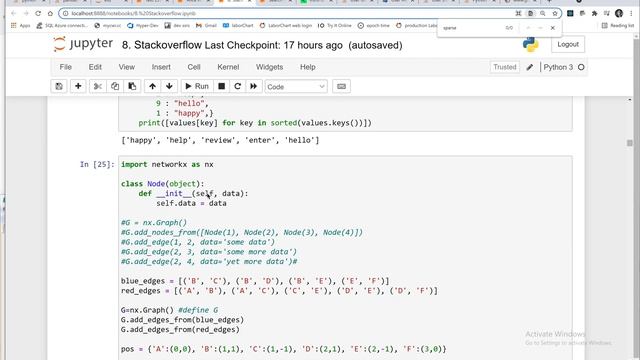Open the Apps bookmarks shortcut

tap(20, 25)
